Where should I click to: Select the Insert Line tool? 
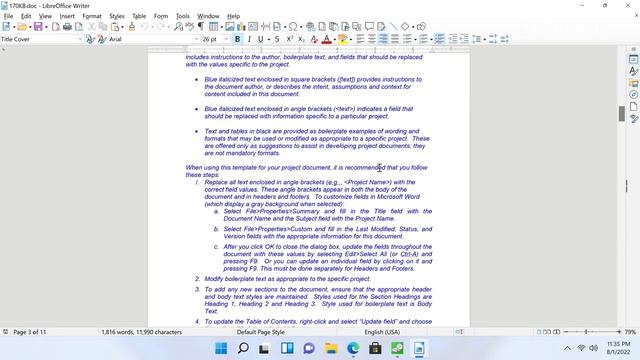click(393, 27)
